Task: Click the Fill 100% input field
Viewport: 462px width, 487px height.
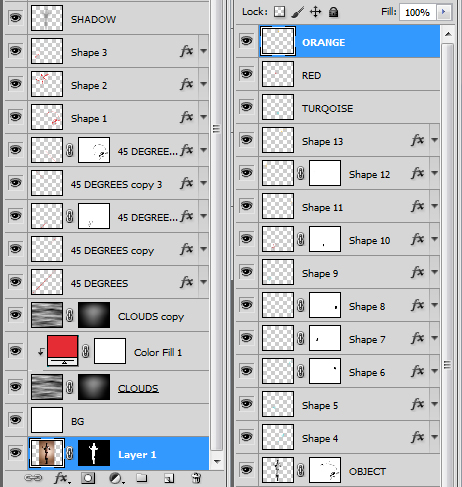Action: 418,12
